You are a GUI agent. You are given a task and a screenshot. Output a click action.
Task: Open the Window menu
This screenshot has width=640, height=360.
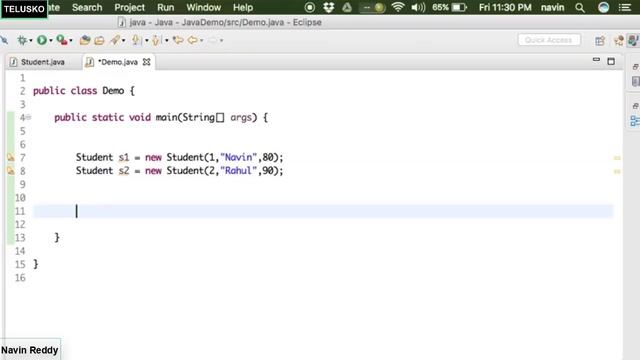click(x=203, y=7)
